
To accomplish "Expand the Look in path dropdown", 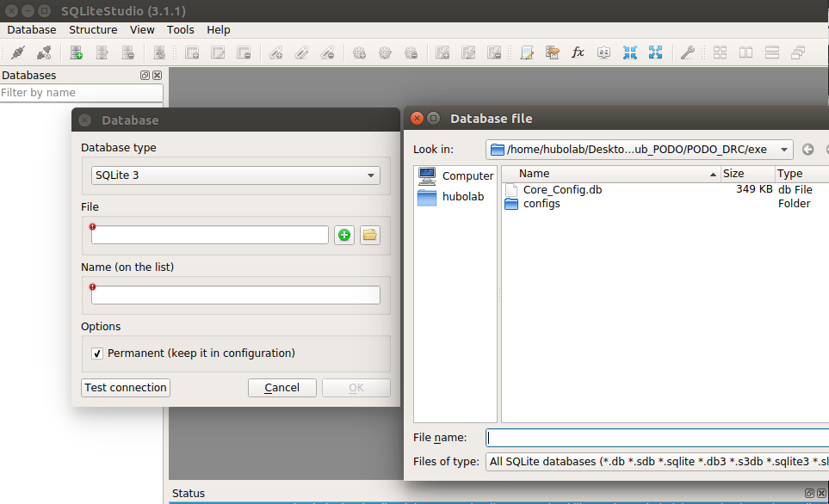I will click(x=784, y=150).
